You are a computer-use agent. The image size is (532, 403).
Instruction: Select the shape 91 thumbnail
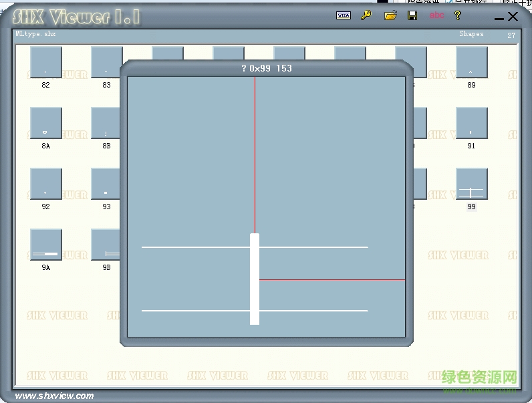472,123
